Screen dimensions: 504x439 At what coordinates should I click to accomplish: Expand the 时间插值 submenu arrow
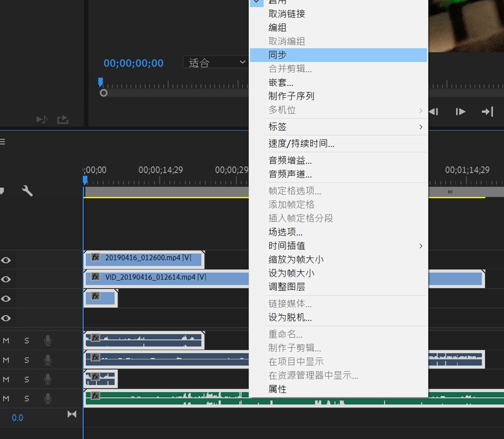coord(420,246)
